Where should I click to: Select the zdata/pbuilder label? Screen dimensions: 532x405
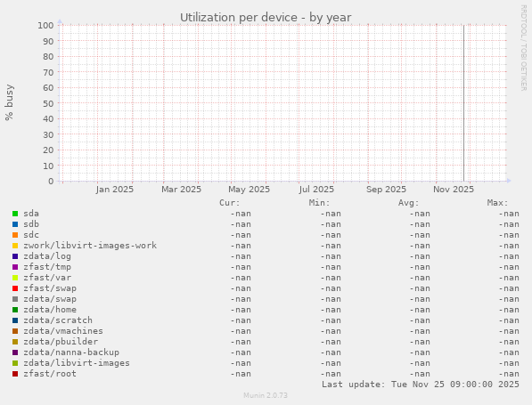(61, 342)
